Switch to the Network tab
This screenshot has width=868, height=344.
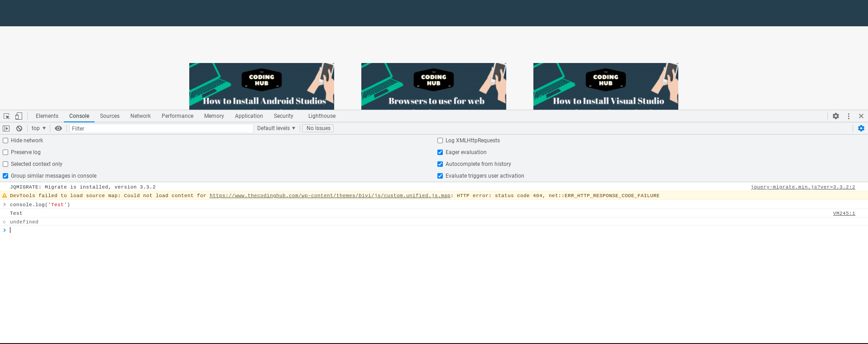point(140,116)
